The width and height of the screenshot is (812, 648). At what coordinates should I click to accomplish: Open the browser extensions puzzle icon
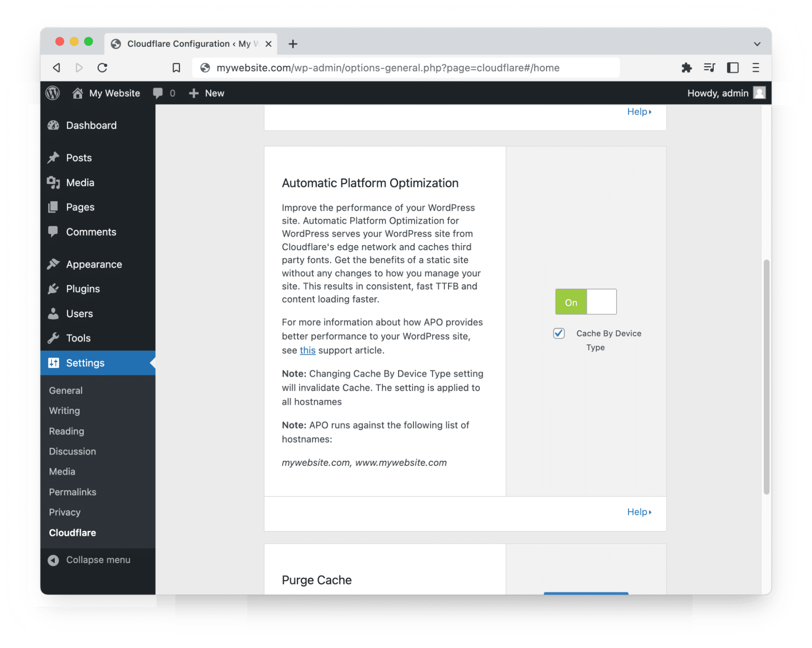pos(687,67)
